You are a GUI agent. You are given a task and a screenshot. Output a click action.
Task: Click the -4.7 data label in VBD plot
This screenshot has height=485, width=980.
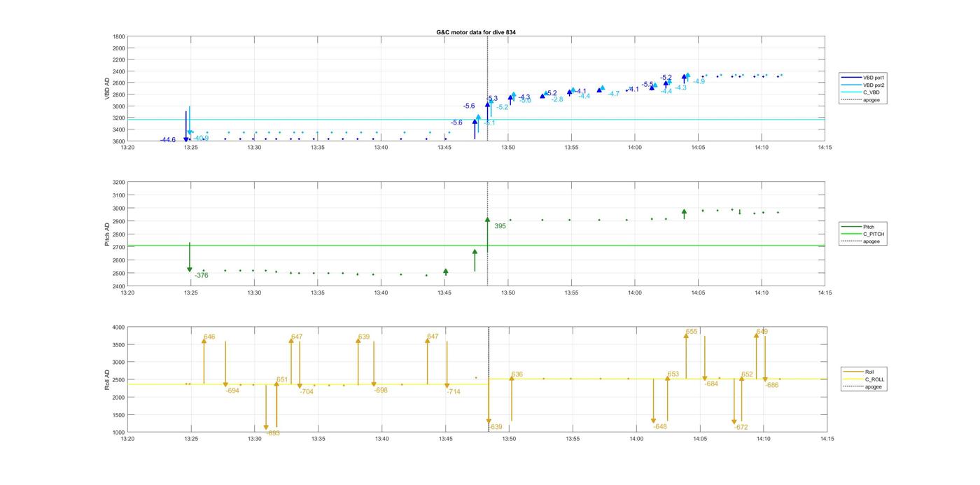613,94
